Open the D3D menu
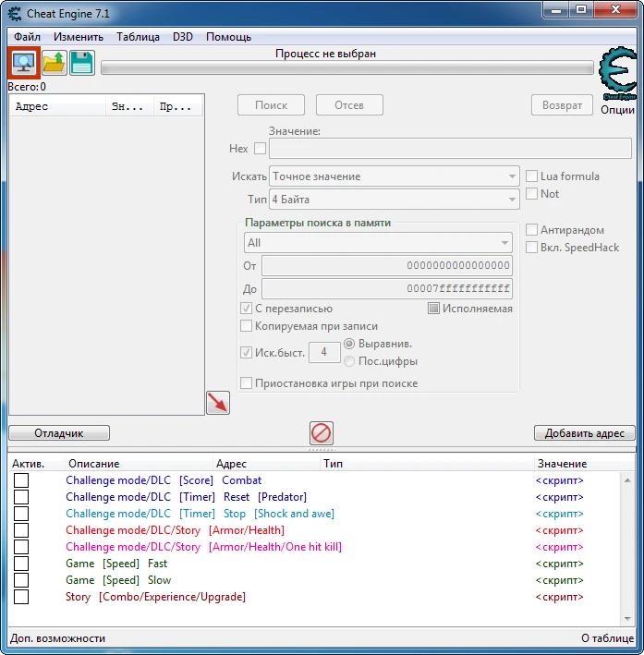 (x=183, y=37)
